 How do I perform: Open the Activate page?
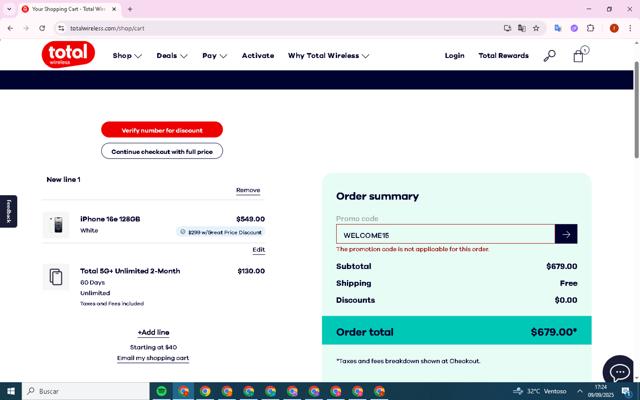258,56
